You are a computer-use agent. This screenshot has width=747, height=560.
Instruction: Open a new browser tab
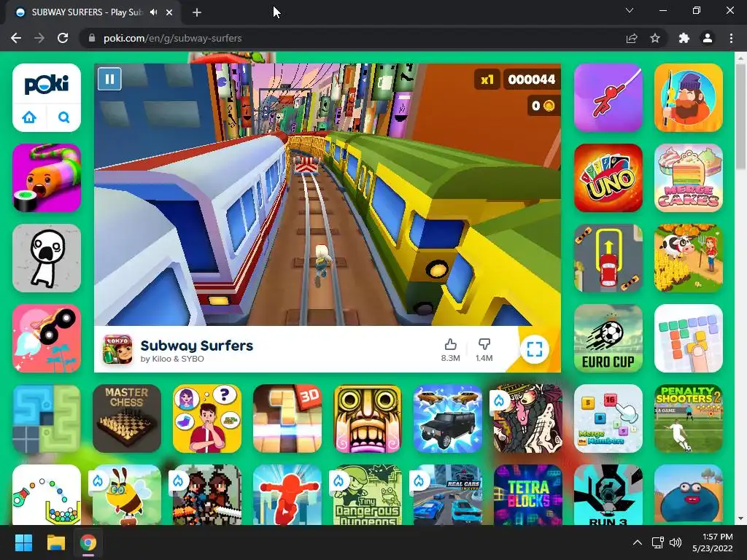click(197, 13)
